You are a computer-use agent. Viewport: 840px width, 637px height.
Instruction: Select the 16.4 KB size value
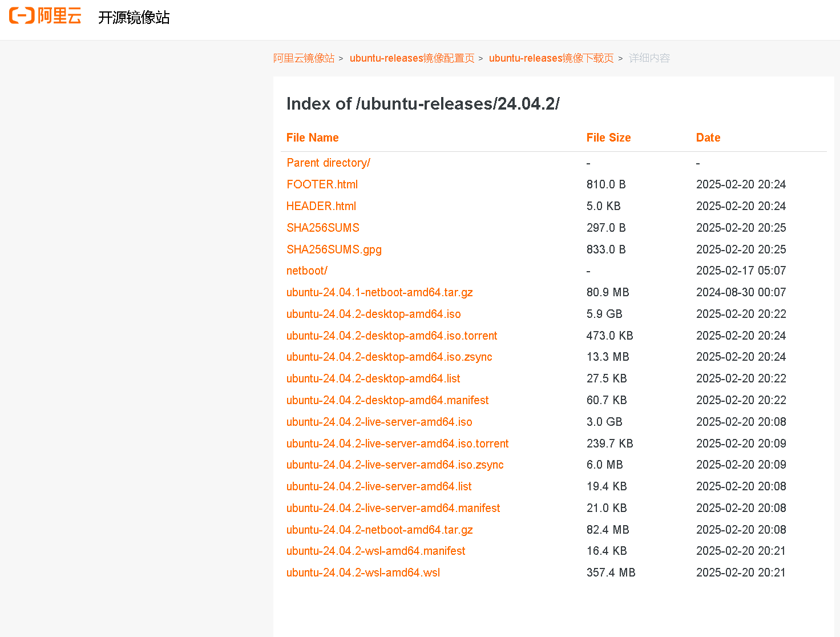[x=607, y=551]
